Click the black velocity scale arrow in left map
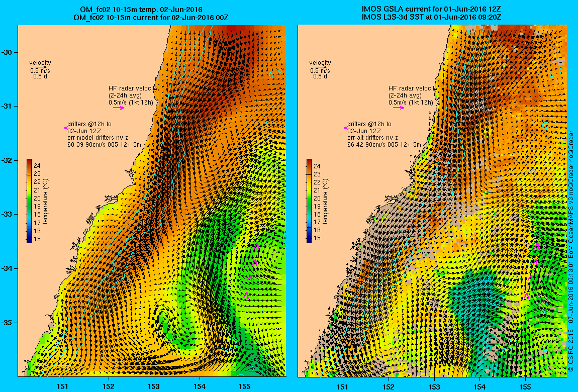 41,67
